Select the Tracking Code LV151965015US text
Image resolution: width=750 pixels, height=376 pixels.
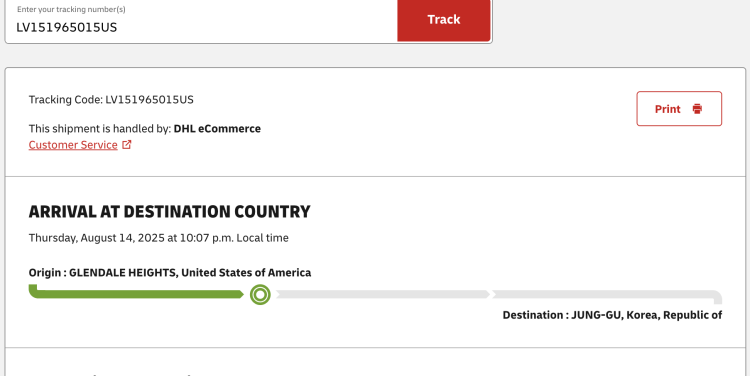point(111,100)
